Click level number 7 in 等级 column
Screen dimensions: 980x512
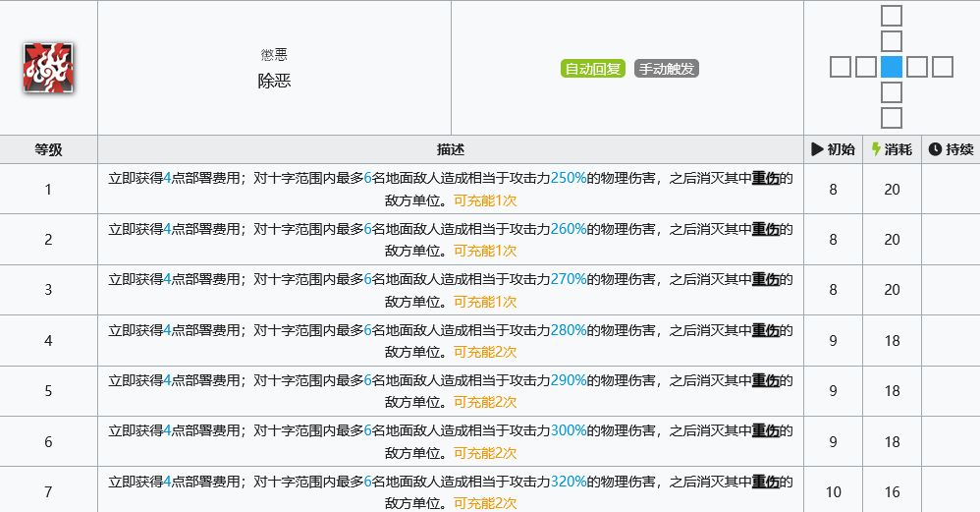click(48, 492)
